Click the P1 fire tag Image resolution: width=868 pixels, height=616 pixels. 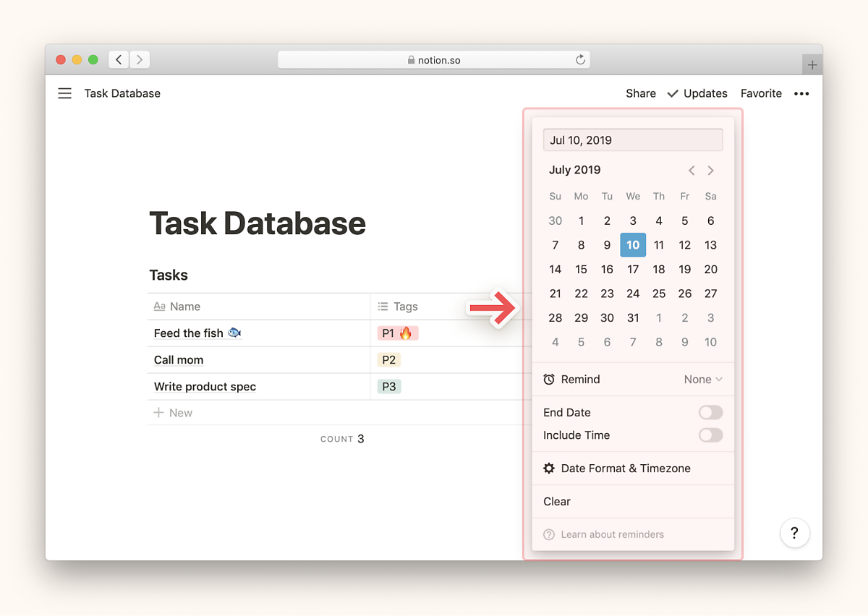pos(397,333)
